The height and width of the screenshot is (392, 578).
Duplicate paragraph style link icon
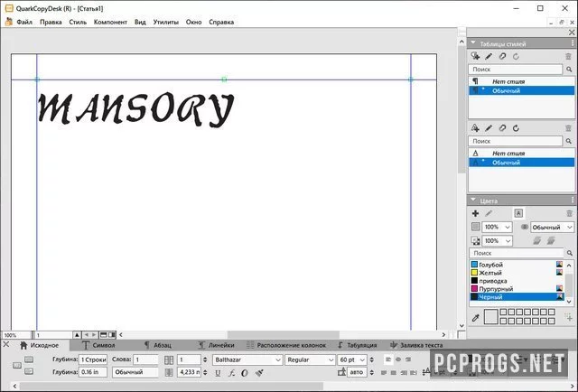pos(502,56)
